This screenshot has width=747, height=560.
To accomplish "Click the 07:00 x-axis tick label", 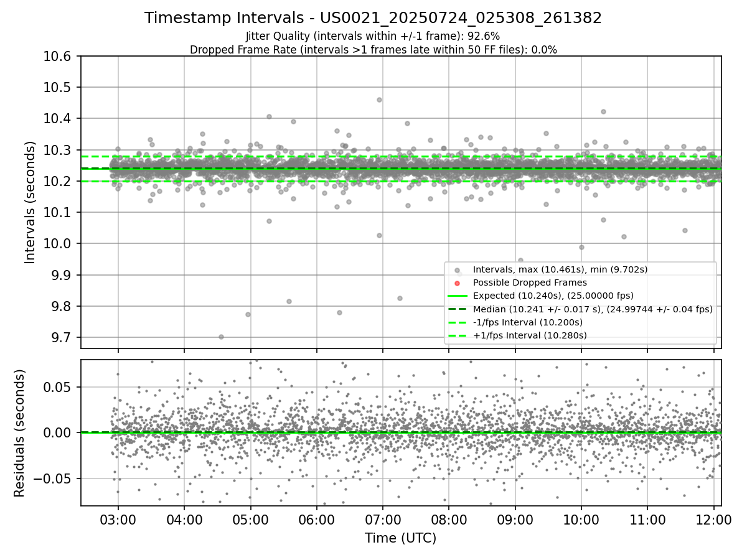I will point(383,519).
